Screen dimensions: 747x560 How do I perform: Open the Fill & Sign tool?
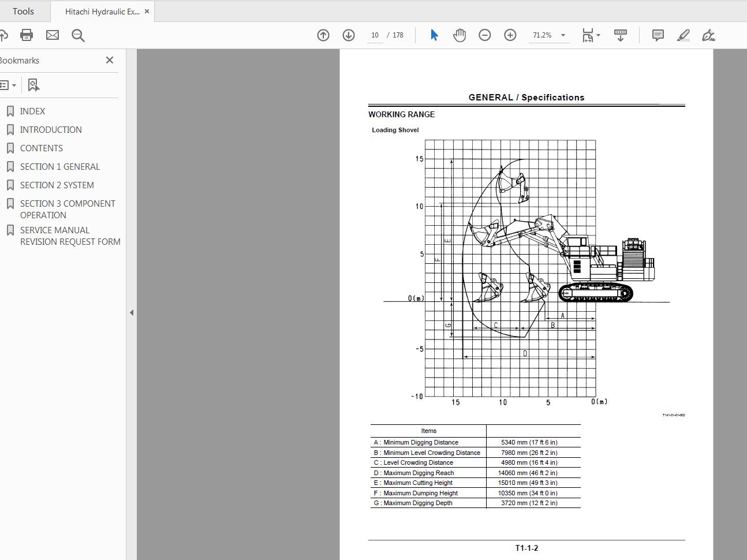709,35
